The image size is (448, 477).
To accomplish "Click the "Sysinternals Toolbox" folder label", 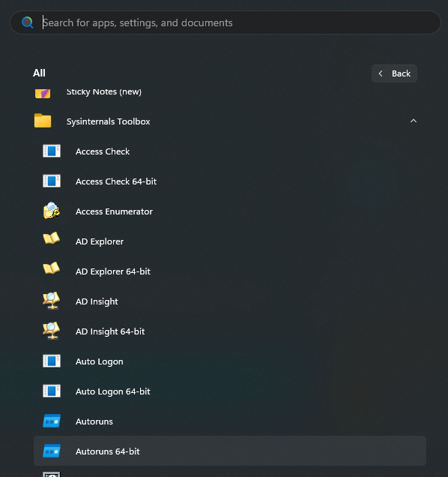I will [108, 121].
